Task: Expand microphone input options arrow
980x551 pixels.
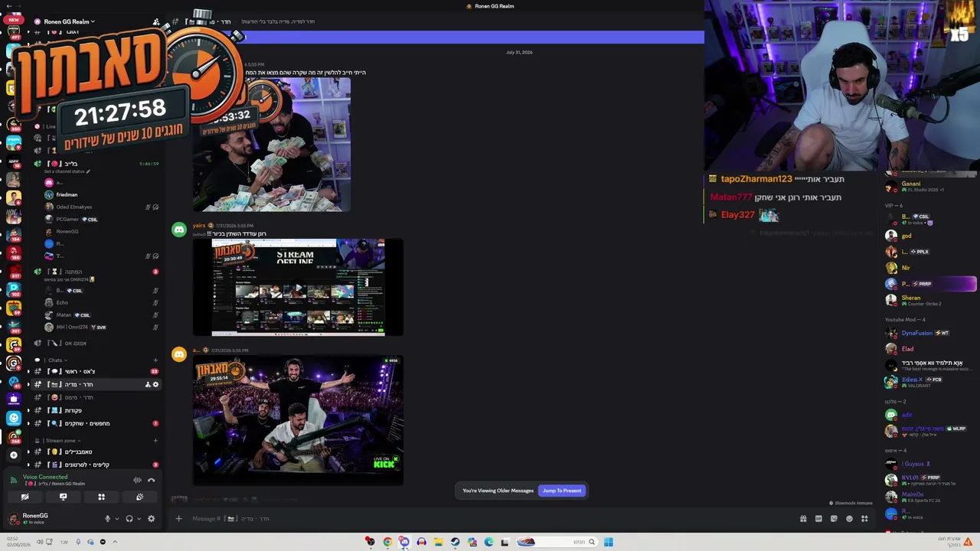Action: pyautogui.click(x=116, y=519)
